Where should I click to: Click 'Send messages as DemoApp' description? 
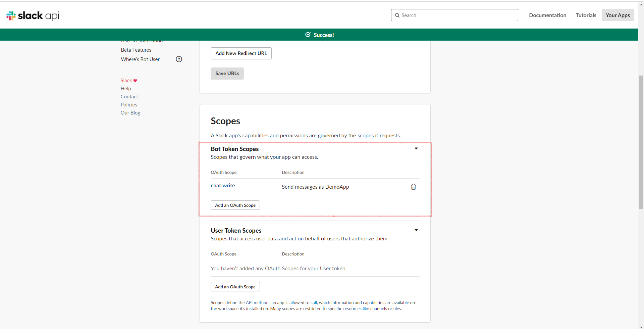point(315,187)
